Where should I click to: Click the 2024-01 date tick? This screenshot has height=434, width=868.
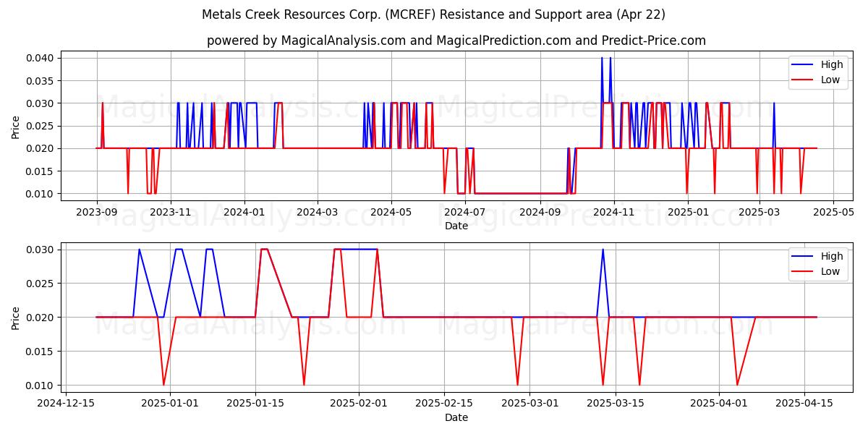pos(244,211)
